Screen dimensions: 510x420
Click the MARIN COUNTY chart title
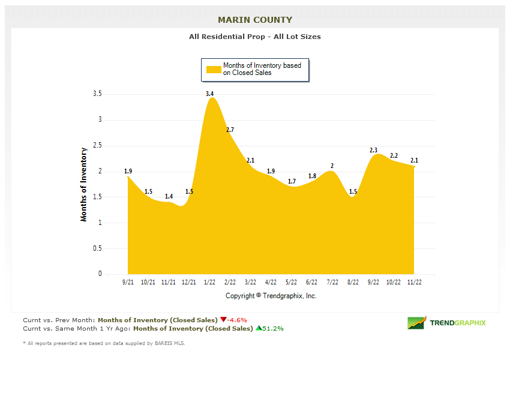click(255, 20)
